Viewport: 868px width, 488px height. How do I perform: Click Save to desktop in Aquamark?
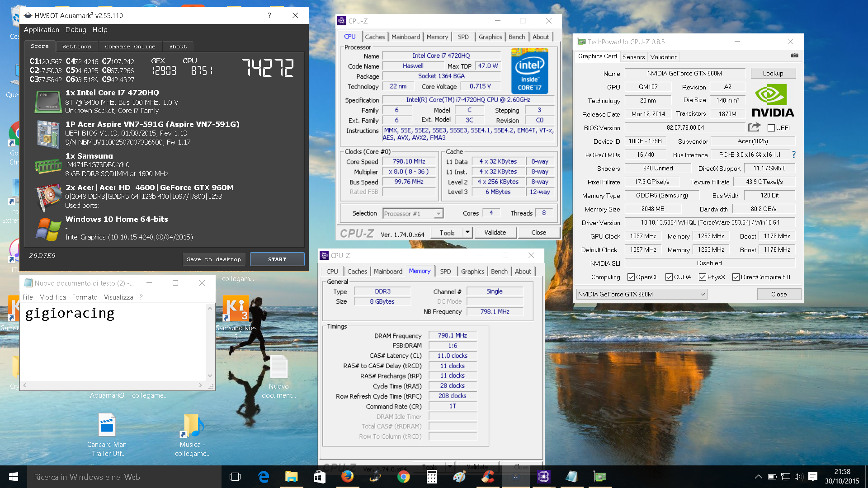point(214,259)
